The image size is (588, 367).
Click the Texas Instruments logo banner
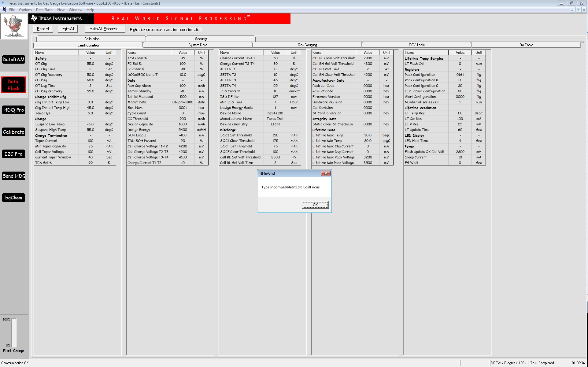61,19
